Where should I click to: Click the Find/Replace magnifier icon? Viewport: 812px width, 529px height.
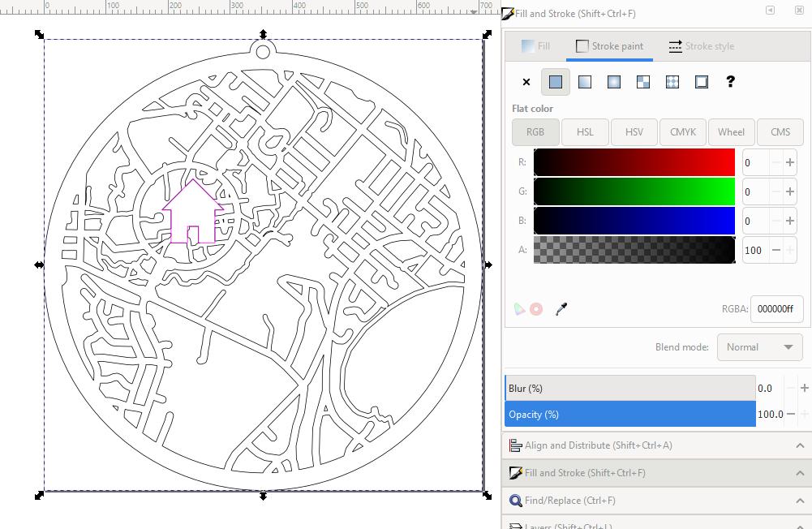coord(515,501)
